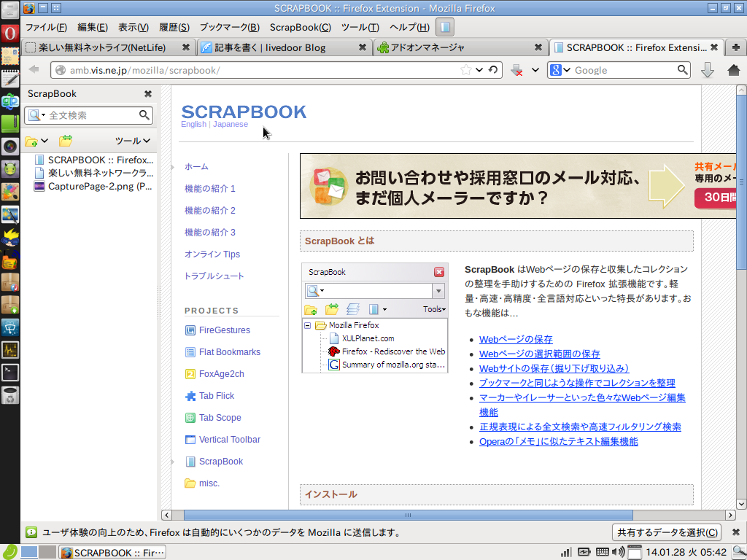Click the Japanese language link

point(230,124)
